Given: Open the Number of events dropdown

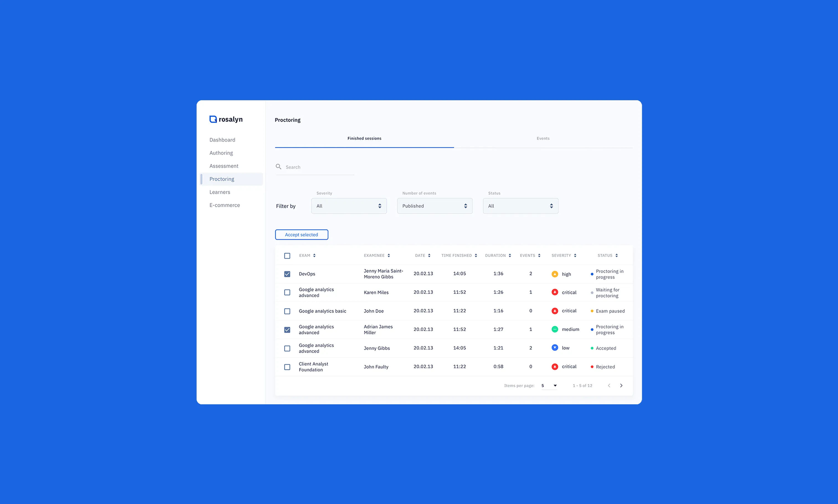Looking at the screenshot, I should click(x=435, y=206).
